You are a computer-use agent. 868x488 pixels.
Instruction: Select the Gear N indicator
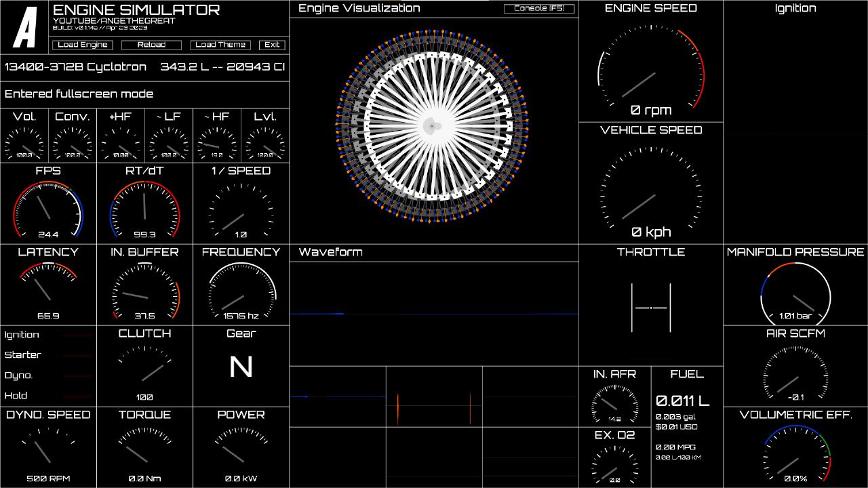(241, 367)
